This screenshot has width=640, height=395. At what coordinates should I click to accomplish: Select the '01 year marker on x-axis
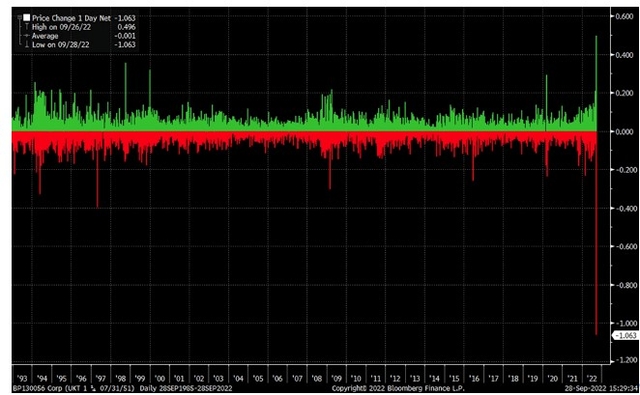pos(179,378)
